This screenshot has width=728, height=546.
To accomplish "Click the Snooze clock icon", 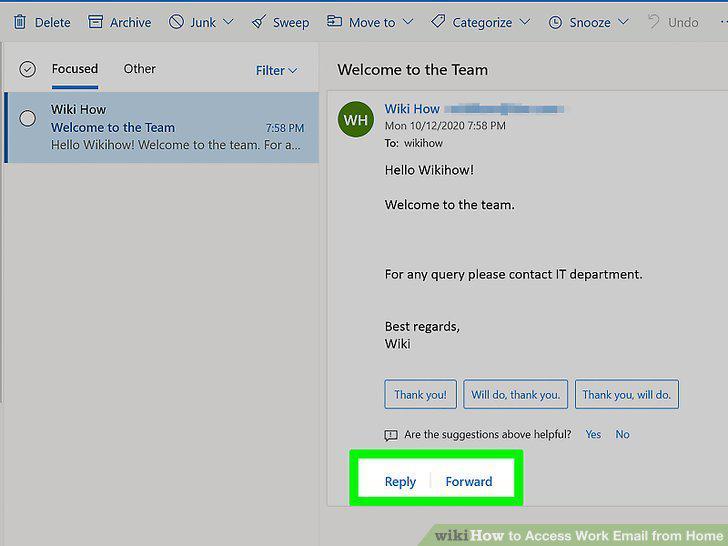I will [555, 22].
